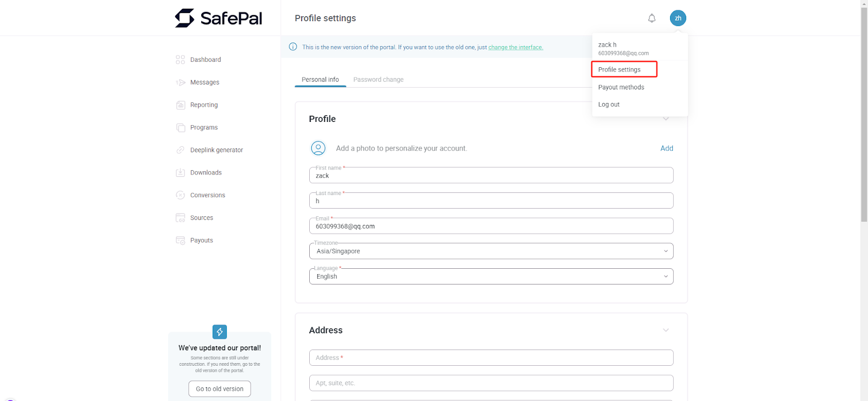The height and width of the screenshot is (401, 868).
Task: Click the zh user avatar
Action: [678, 18]
